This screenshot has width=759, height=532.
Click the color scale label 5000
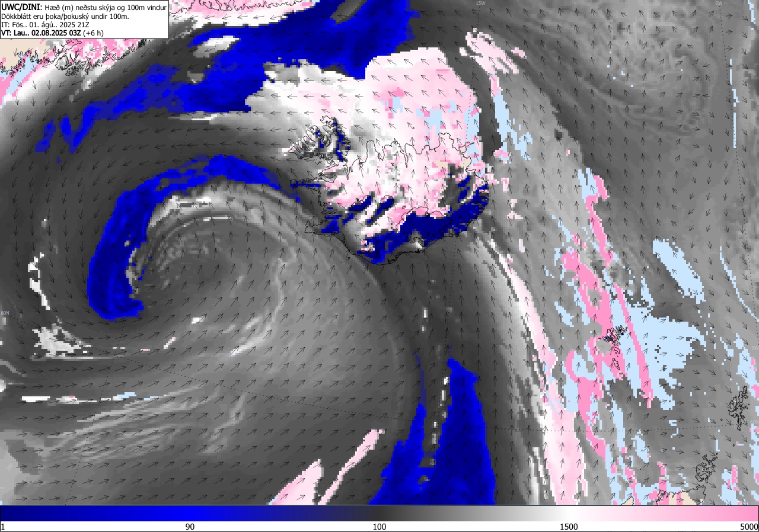pos(749,527)
